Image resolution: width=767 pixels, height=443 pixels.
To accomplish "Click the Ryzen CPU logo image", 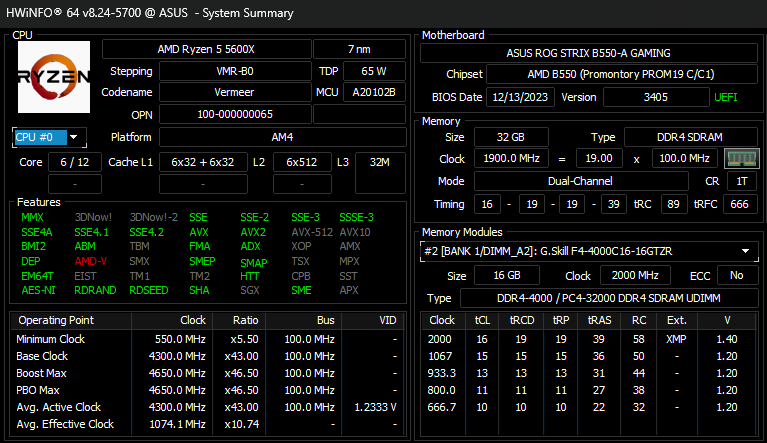I will coord(54,77).
